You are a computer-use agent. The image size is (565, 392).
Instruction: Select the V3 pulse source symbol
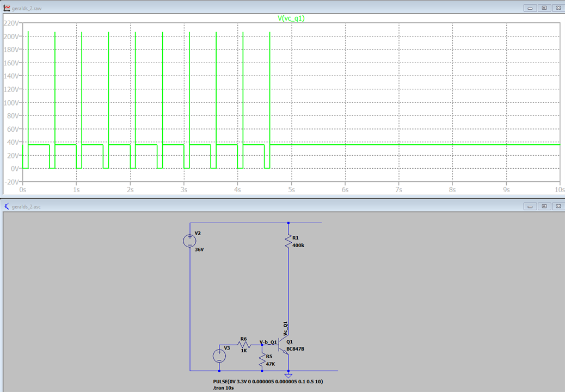[219, 356]
